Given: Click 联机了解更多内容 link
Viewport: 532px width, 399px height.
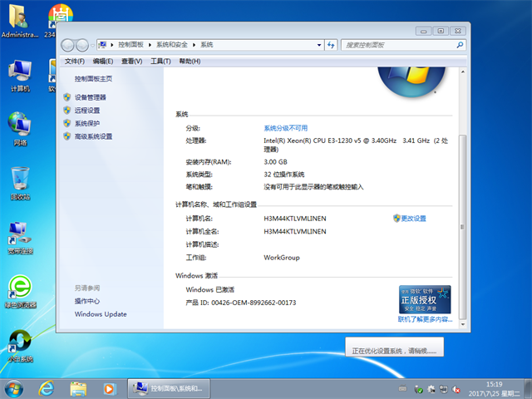Looking at the screenshot, I should click(x=425, y=319).
